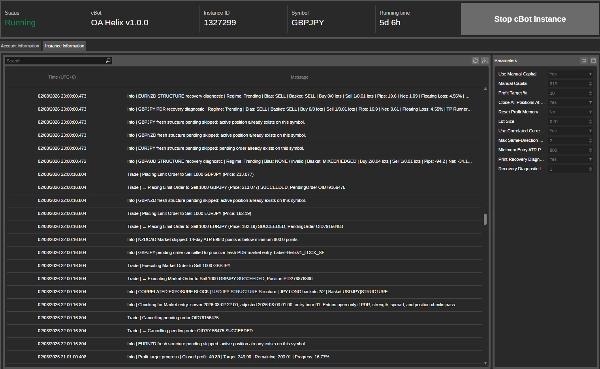This screenshot has width=600, height=369.
Task: Open the Use Manual Capital dropdown
Action: point(571,74)
